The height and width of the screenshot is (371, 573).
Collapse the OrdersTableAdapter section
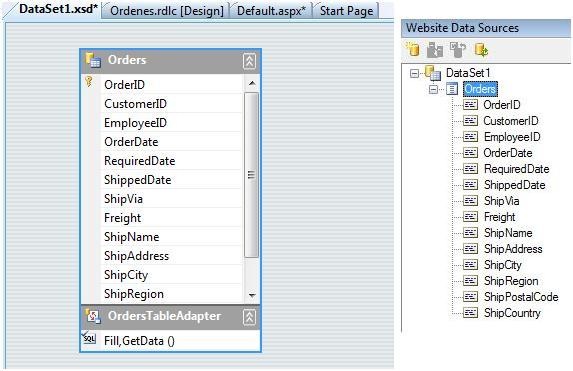[249, 317]
